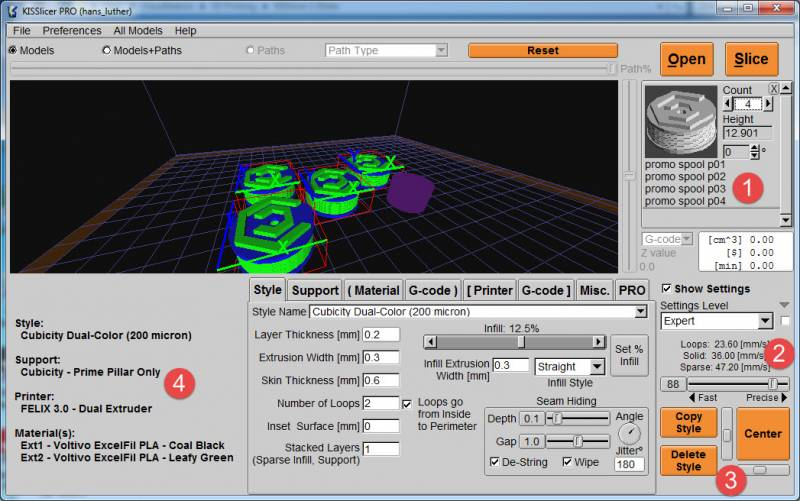Viewport: 800px width, 501px height.
Task: Click infill slider's right arrow
Action: tap(599, 341)
